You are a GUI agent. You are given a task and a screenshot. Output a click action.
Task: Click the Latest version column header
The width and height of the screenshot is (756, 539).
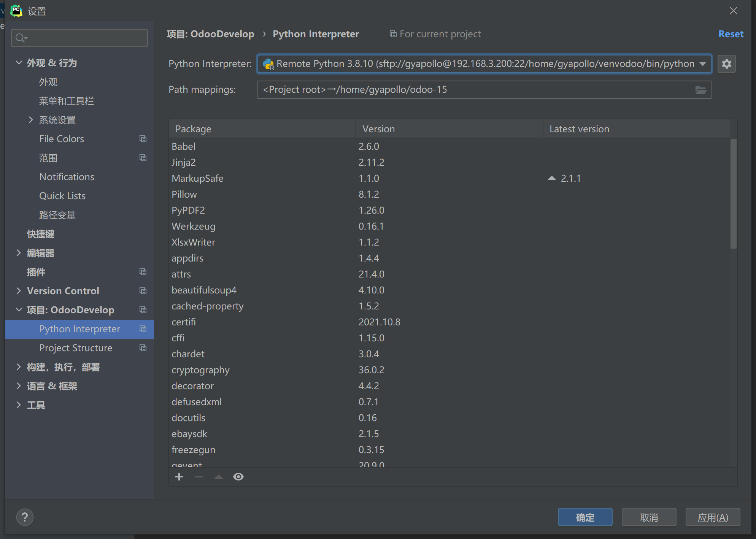coord(637,129)
